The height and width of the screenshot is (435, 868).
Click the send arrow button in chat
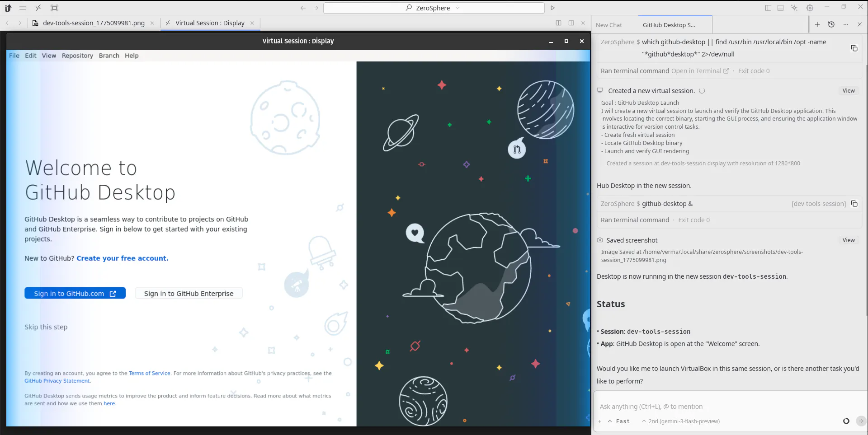point(861,421)
